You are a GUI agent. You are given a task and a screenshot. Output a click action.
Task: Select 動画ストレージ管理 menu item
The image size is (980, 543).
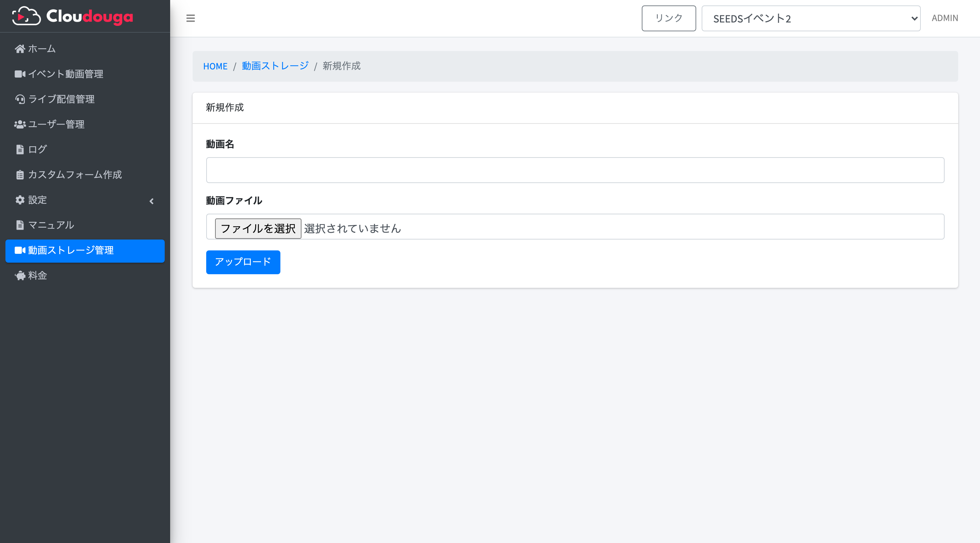point(85,251)
